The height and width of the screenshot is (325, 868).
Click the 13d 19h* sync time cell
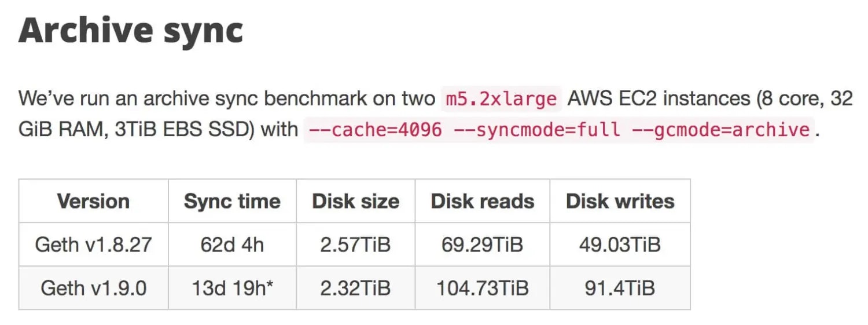click(232, 288)
